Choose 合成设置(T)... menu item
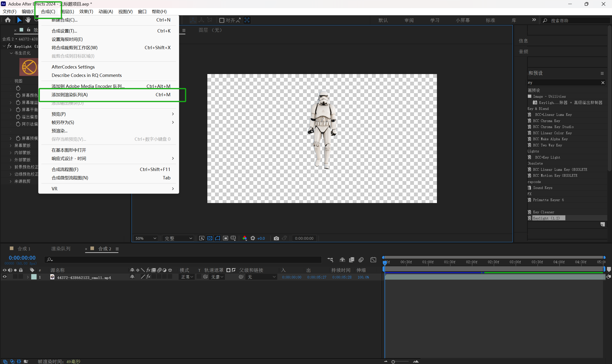The image size is (612, 364). pyautogui.click(x=109, y=31)
